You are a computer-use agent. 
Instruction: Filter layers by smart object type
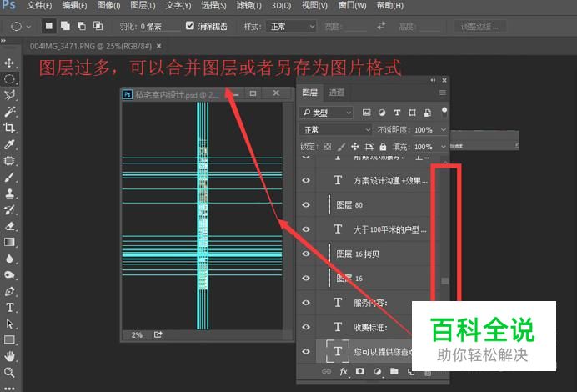click(x=428, y=113)
